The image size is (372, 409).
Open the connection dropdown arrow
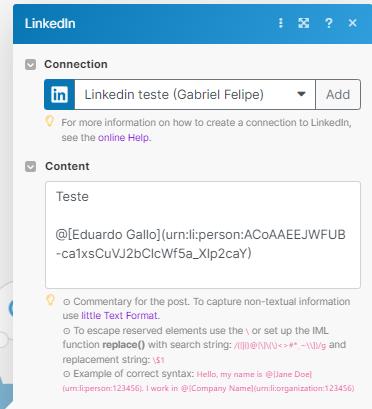301,94
